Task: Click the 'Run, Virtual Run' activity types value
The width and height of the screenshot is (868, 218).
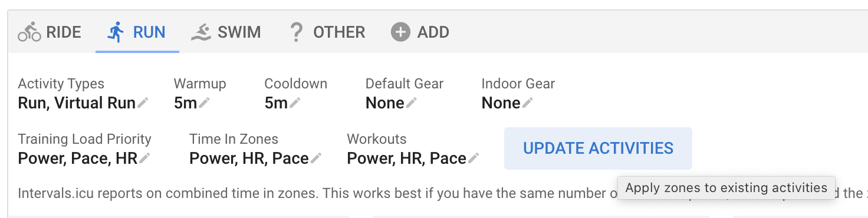Action: [x=77, y=103]
